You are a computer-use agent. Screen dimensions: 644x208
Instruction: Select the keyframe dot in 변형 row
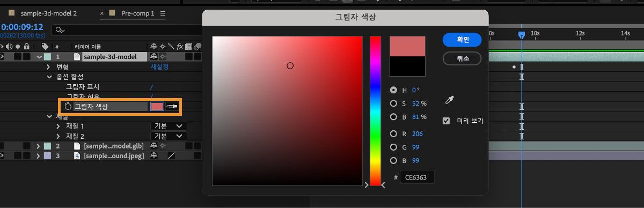(514, 67)
